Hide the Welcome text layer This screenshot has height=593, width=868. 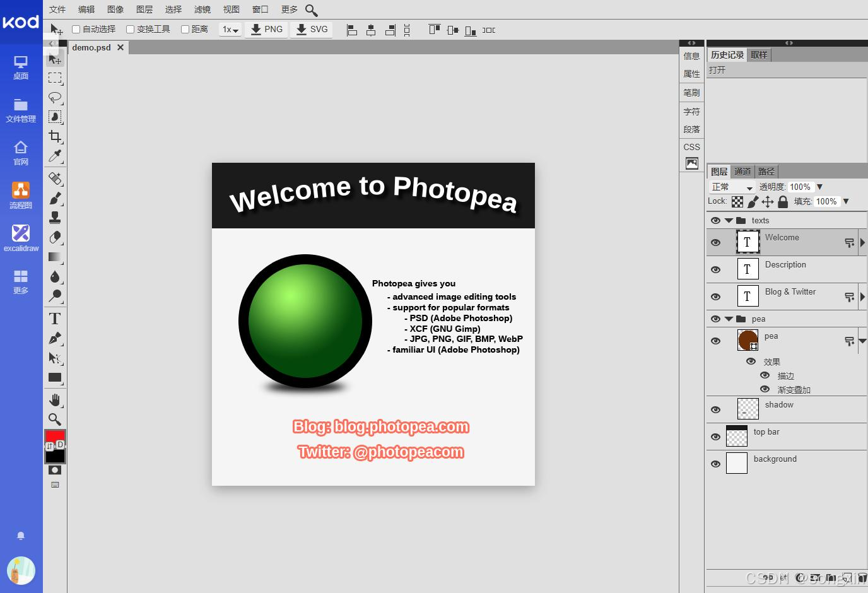point(715,243)
